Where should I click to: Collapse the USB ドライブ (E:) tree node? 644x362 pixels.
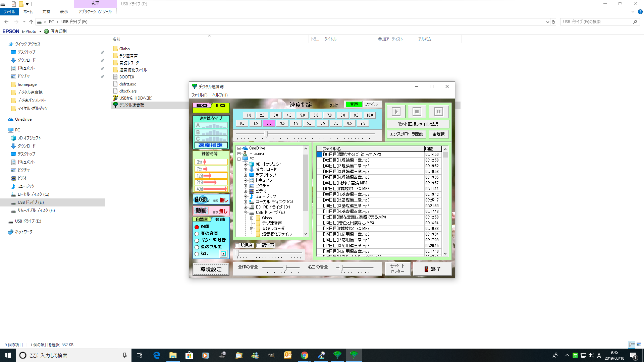(245, 213)
